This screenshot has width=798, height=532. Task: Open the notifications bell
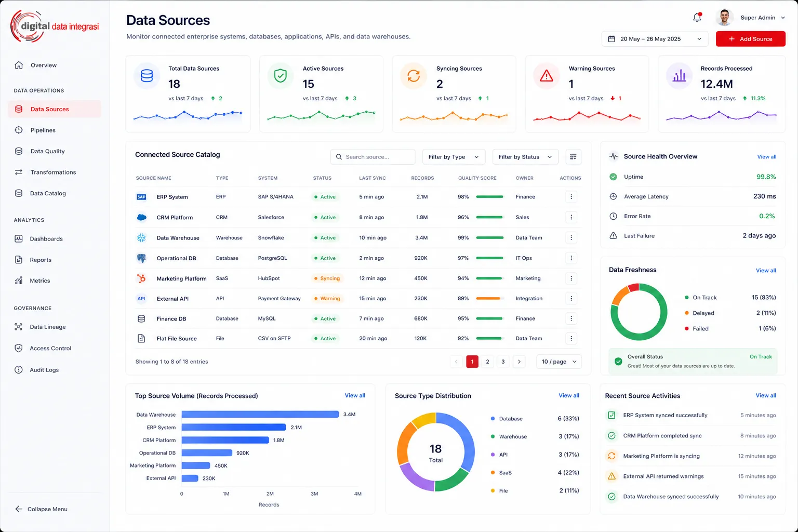pos(697,18)
